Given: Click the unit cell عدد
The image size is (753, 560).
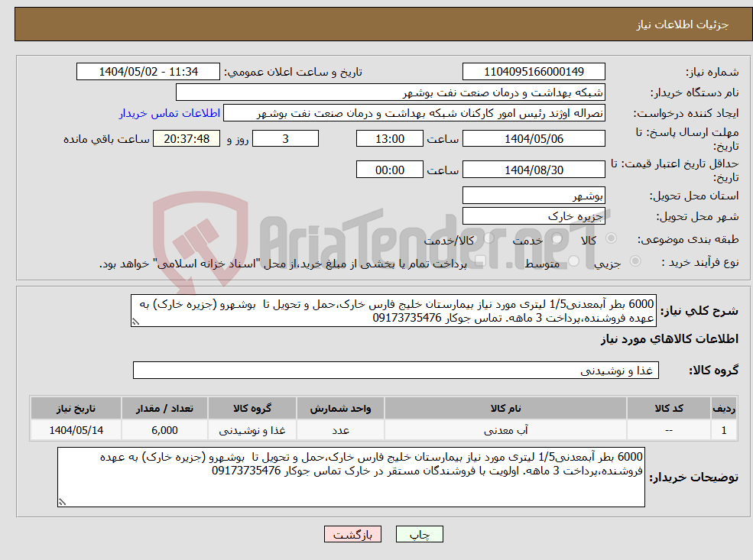Looking at the screenshot, I should 340,430.
